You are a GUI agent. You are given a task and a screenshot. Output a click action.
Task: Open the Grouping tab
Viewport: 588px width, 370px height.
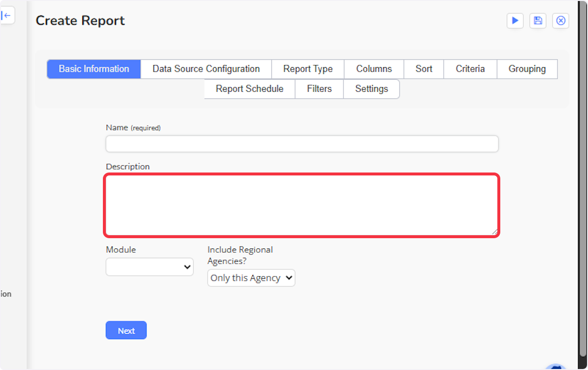pos(527,69)
